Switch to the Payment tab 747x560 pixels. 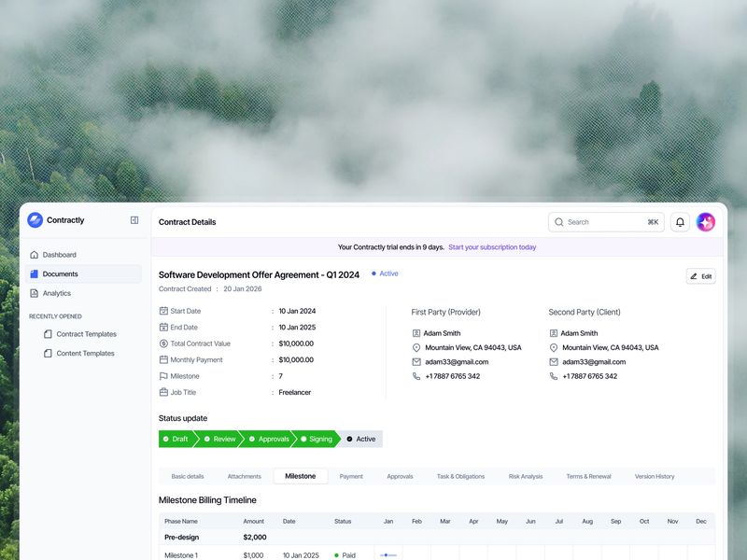pos(351,476)
